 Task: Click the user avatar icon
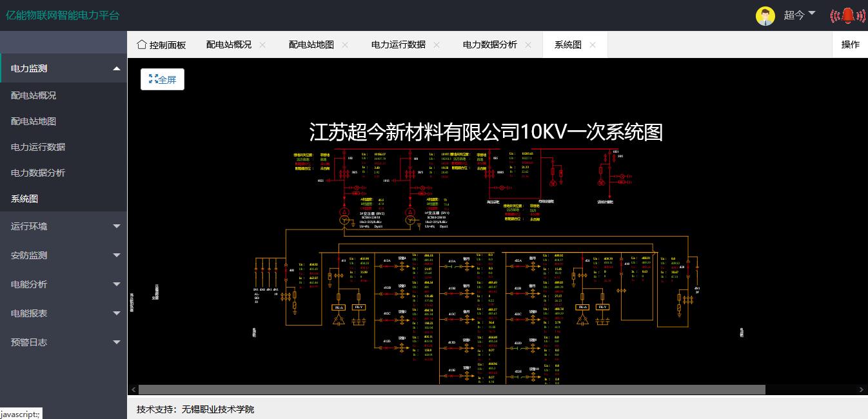pos(765,15)
